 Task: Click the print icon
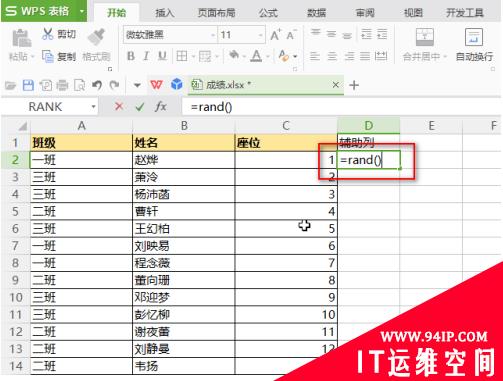[62, 86]
